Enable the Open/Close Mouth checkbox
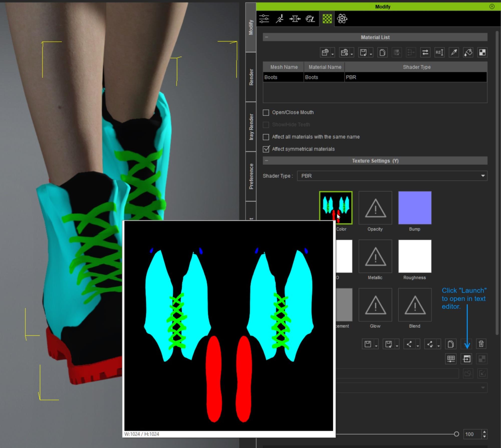This screenshot has width=501, height=448. tap(266, 112)
